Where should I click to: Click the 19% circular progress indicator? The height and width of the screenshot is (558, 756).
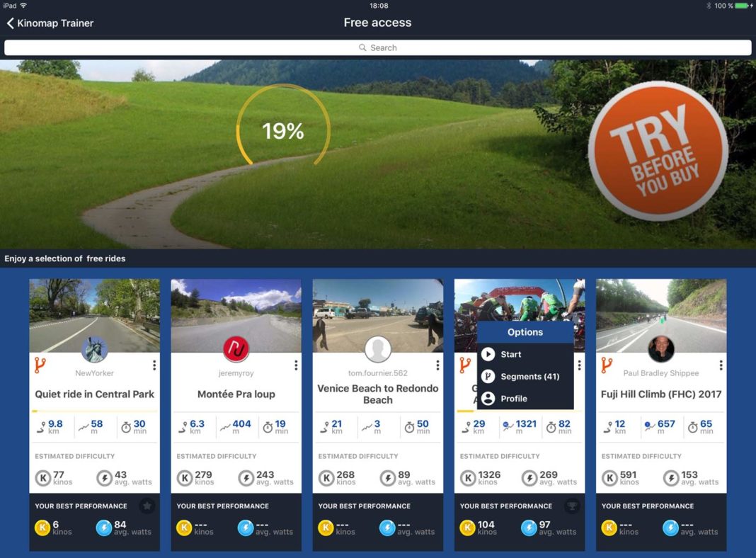pyautogui.click(x=283, y=130)
